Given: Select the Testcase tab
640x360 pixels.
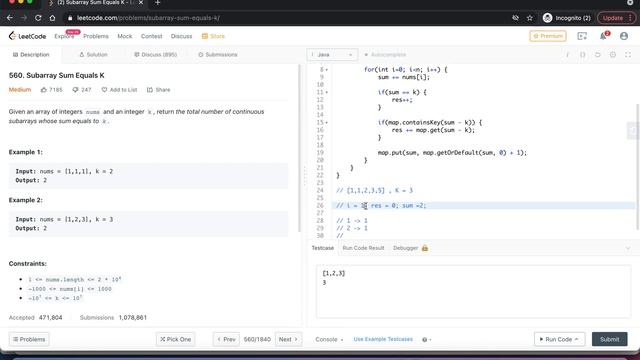Looking at the screenshot, I should click(x=322, y=248).
